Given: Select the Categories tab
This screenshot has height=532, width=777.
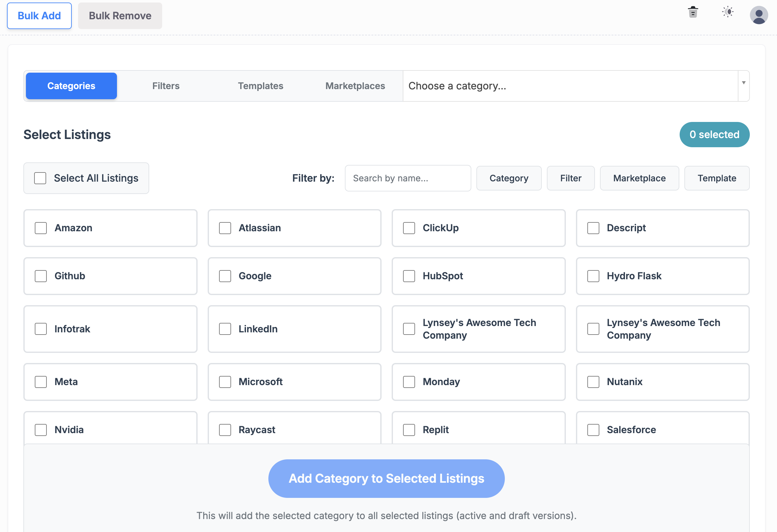Looking at the screenshot, I should pyautogui.click(x=71, y=86).
